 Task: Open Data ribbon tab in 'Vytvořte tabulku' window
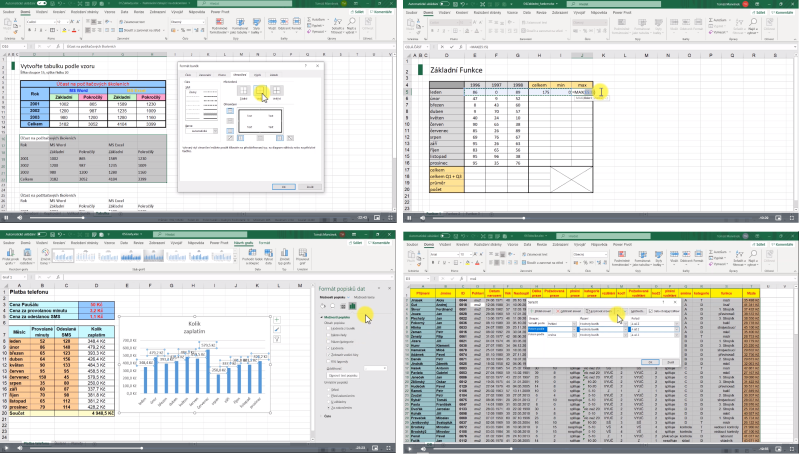pos(124,12)
